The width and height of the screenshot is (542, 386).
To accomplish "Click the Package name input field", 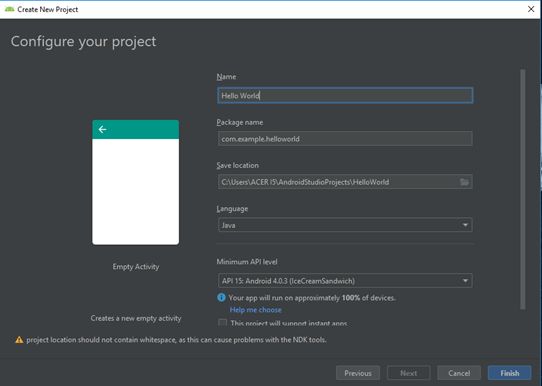I will tap(345, 139).
